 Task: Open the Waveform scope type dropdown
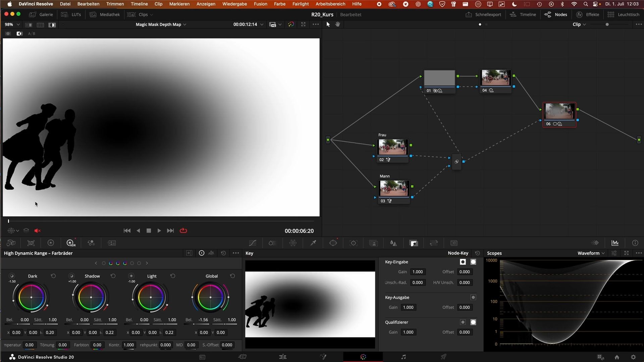[x=591, y=253]
